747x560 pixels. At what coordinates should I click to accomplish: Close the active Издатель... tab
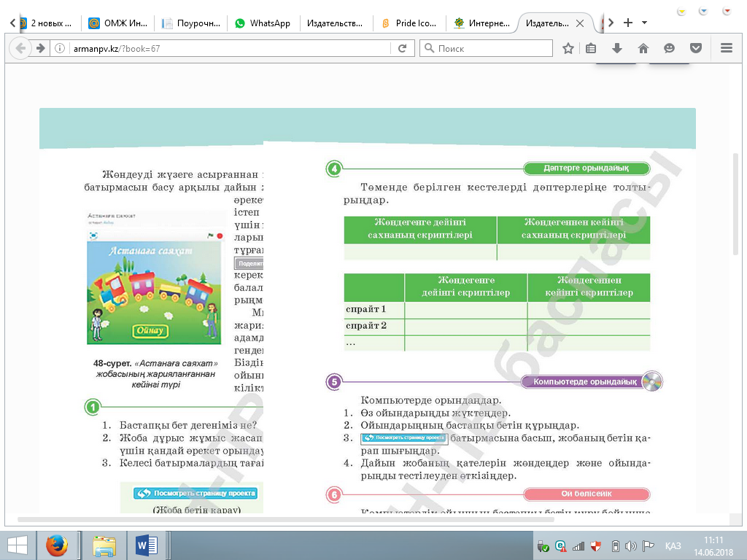pos(580,23)
